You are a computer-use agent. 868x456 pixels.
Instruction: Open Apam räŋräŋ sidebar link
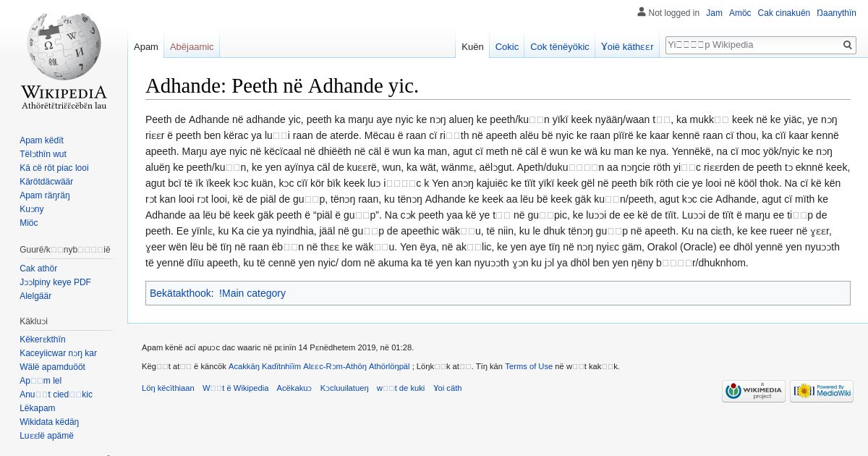(45, 195)
